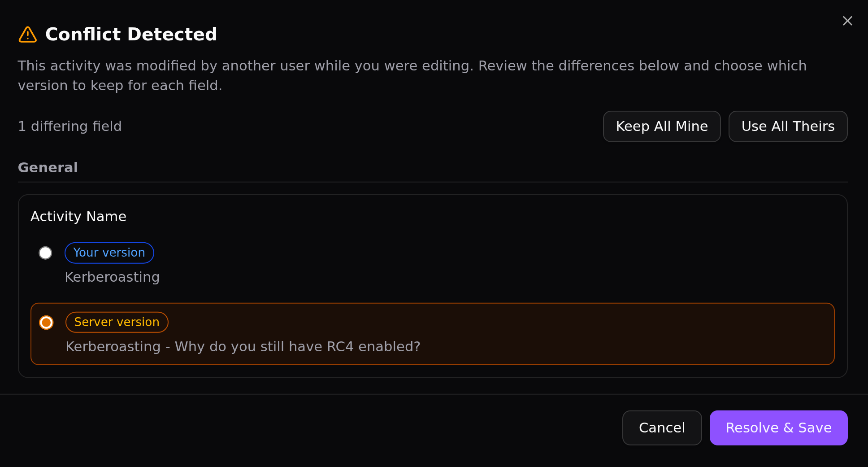The height and width of the screenshot is (467, 868).
Task: Click the plain Kerberoasting value under Your version
Action: click(x=112, y=277)
